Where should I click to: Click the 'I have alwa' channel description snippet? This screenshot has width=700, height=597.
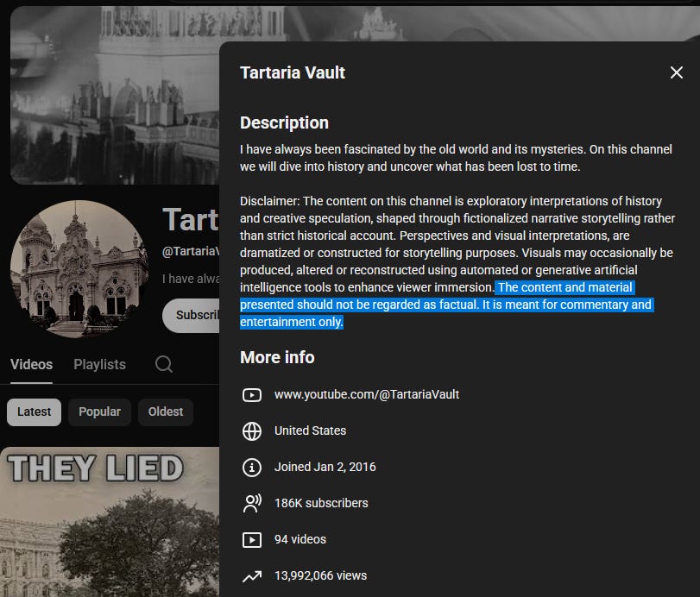[191, 279]
